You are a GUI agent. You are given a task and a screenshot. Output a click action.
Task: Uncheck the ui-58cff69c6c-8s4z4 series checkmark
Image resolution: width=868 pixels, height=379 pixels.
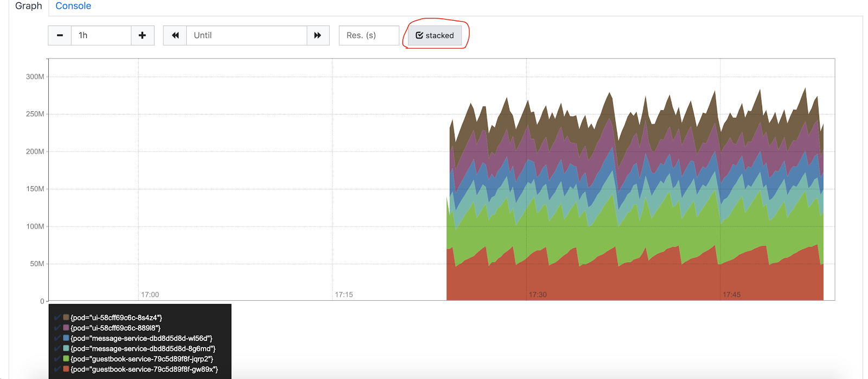pos(58,317)
